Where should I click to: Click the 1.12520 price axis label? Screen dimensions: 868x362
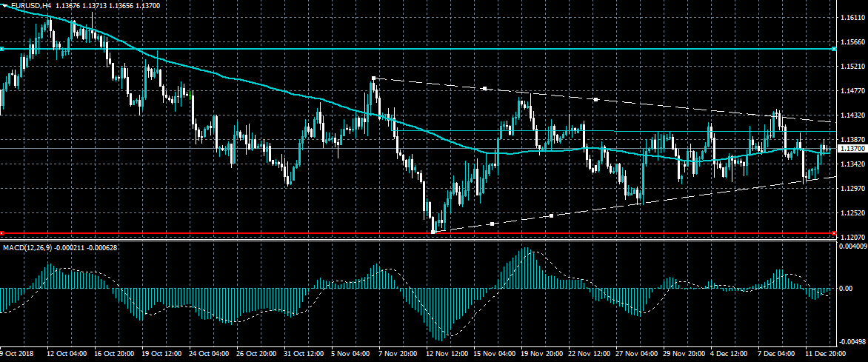(852, 212)
